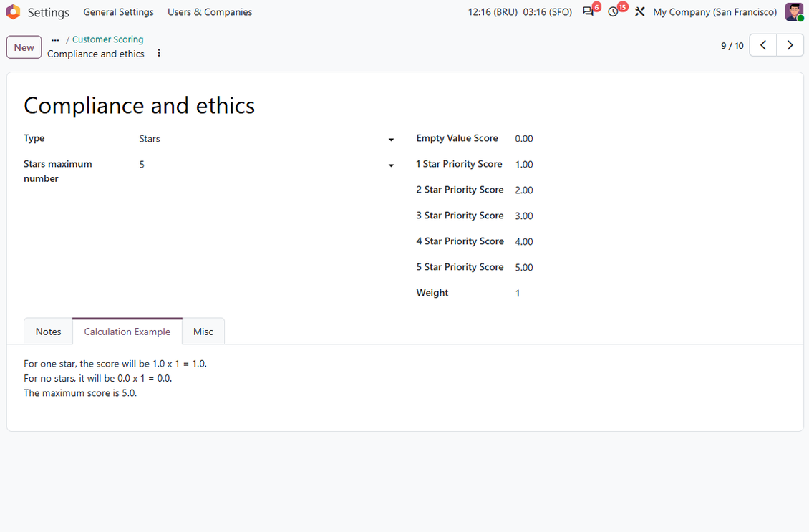This screenshot has height=532, width=809.
Task: Go to next record arrow
Action: pyautogui.click(x=790, y=45)
